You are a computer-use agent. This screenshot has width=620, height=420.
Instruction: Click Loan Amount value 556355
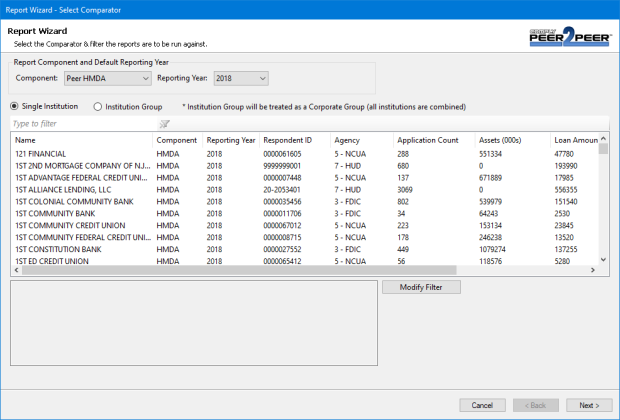566,189
